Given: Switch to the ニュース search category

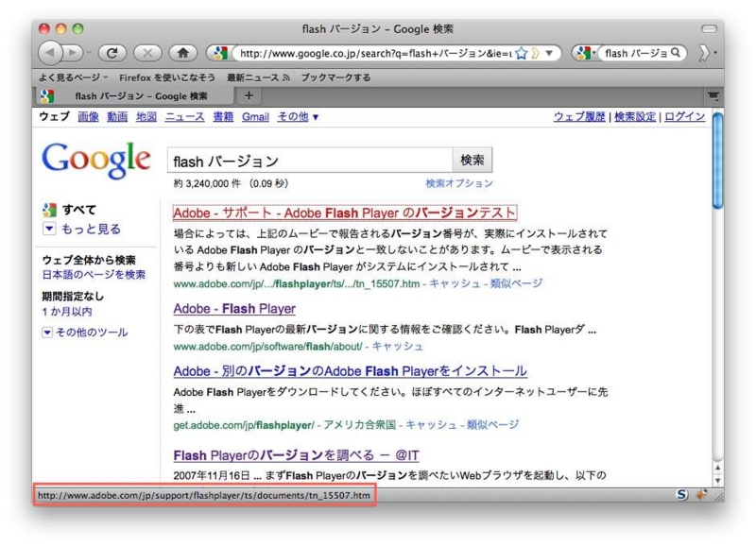Looking at the screenshot, I should [184, 116].
